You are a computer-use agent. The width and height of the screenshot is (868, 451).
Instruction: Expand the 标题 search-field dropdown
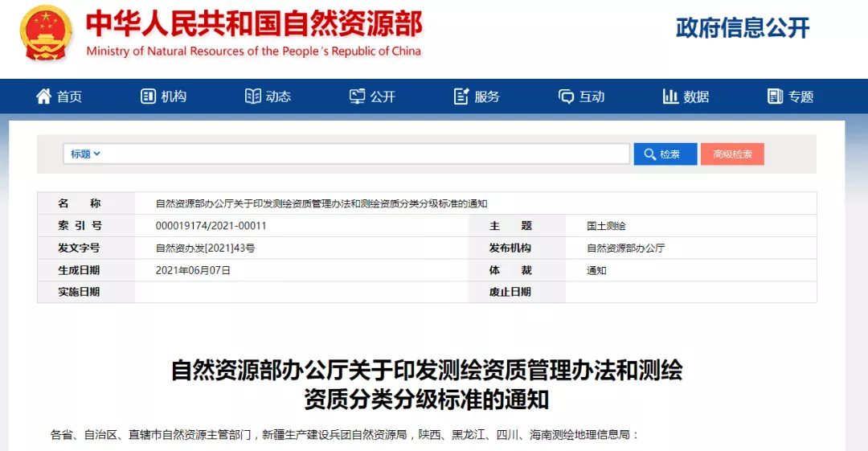(85, 154)
